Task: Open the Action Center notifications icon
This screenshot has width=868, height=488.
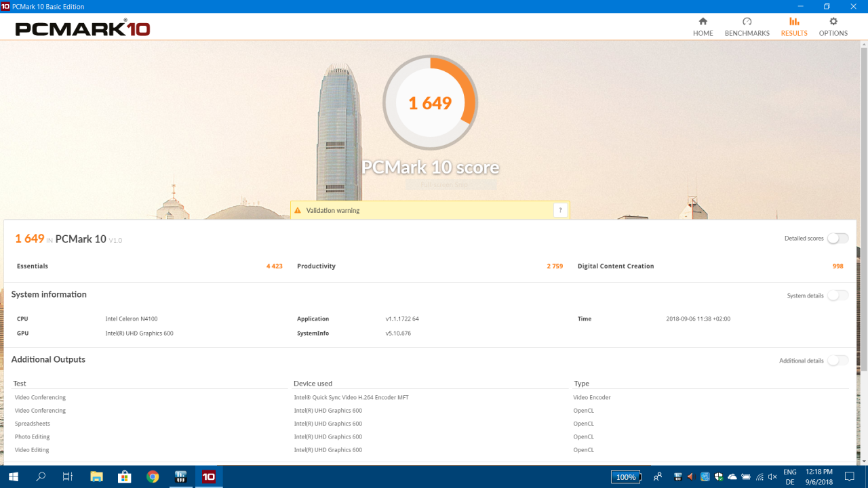Action: (850, 476)
